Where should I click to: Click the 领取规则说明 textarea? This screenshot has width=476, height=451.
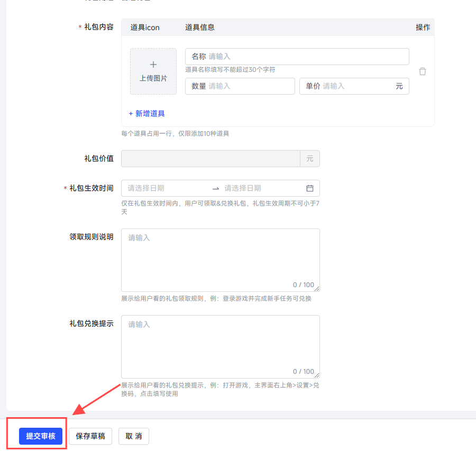221,260
